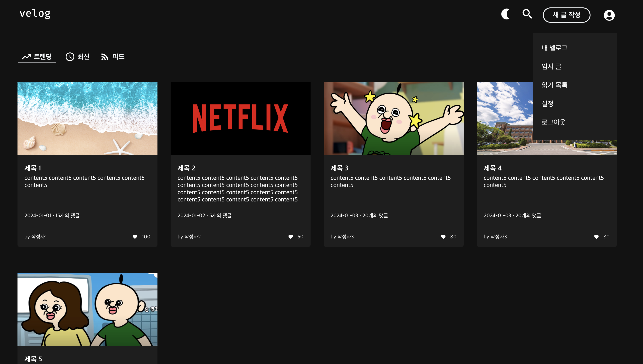The width and height of the screenshot is (643, 364).
Task: Click the content preview text of 제목 4
Action: coord(544,182)
